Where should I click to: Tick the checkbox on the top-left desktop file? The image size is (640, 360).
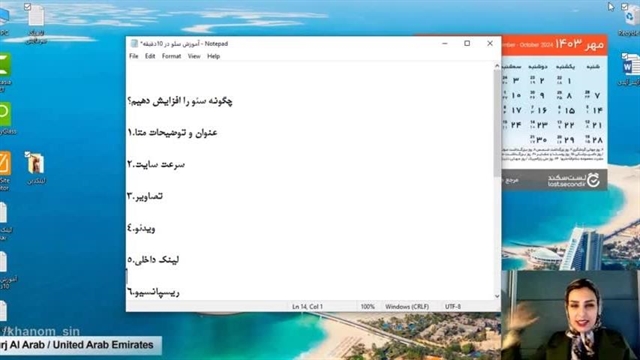coord(27,6)
